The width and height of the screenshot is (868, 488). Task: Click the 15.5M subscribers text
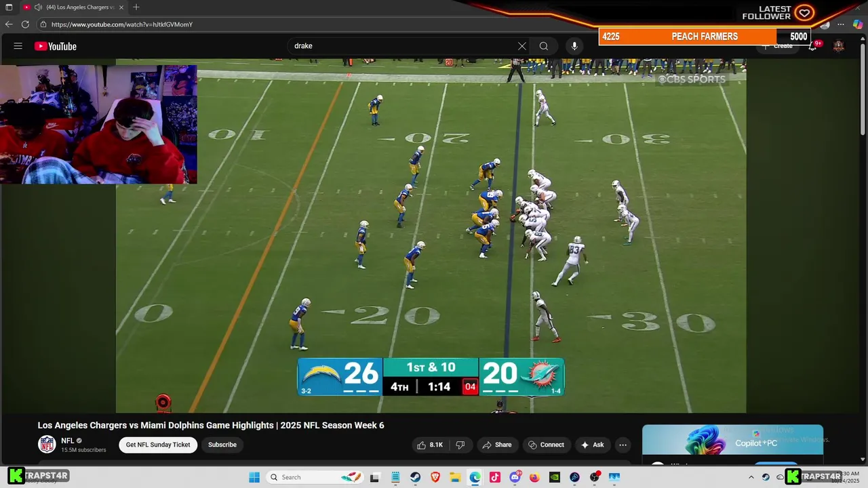83,450
